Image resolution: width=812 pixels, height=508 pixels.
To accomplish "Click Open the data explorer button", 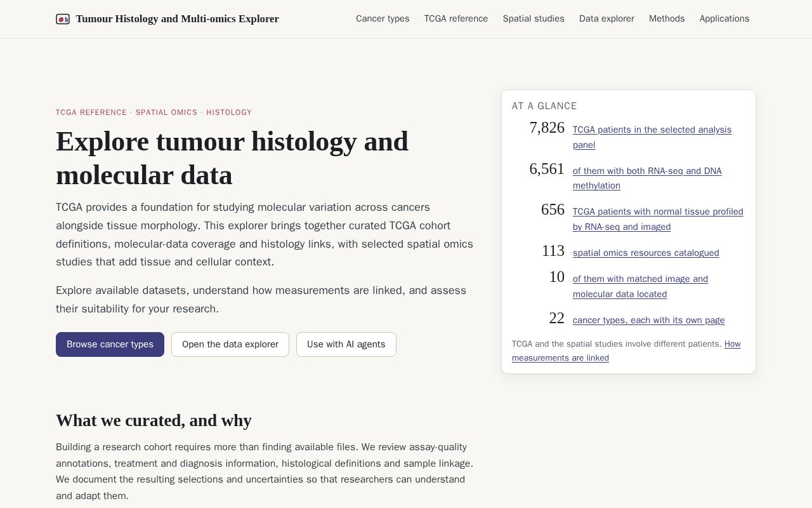I will [230, 344].
